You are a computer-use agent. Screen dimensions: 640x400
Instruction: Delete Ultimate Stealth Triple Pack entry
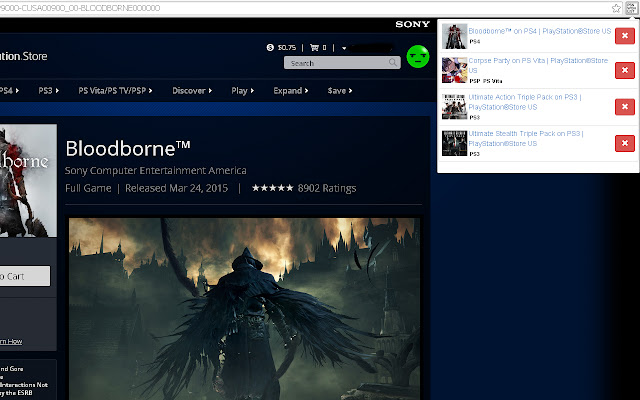[624, 144]
